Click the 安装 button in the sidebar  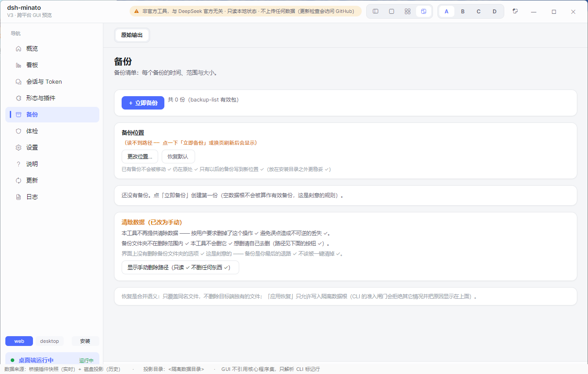point(85,341)
